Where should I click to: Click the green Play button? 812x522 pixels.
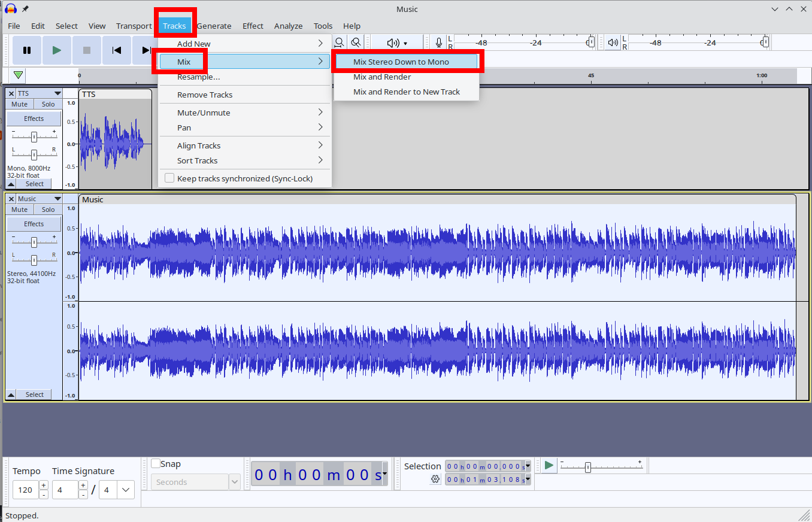click(57, 50)
